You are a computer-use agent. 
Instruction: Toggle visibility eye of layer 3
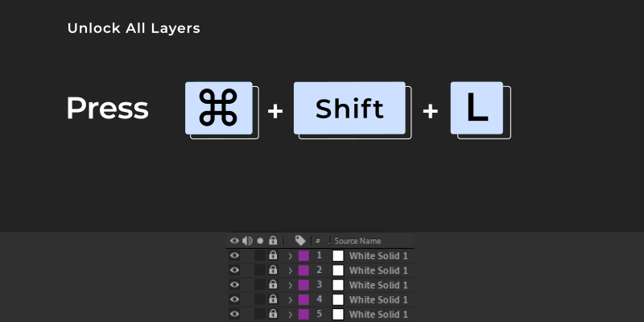tap(234, 285)
